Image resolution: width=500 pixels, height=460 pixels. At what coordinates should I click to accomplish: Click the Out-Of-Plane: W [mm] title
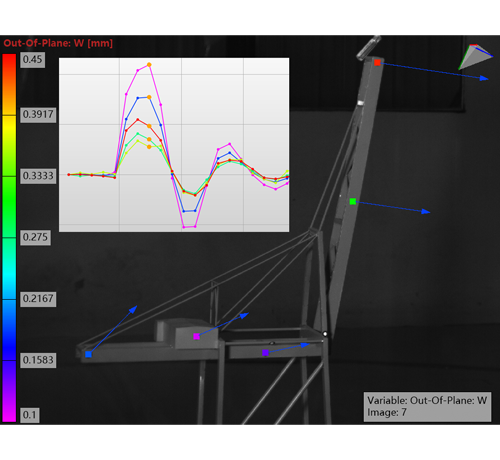58,43
